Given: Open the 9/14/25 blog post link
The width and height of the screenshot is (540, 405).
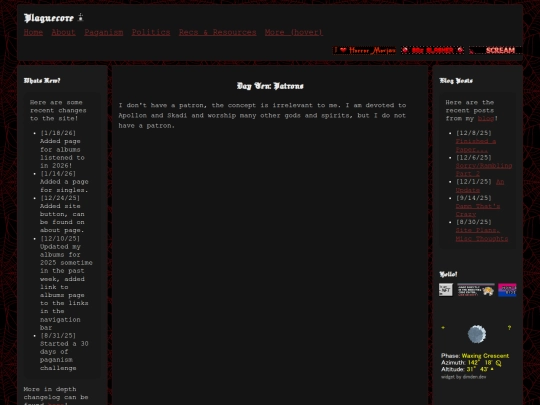Looking at the screenshot, I should [x=478, y=210].
